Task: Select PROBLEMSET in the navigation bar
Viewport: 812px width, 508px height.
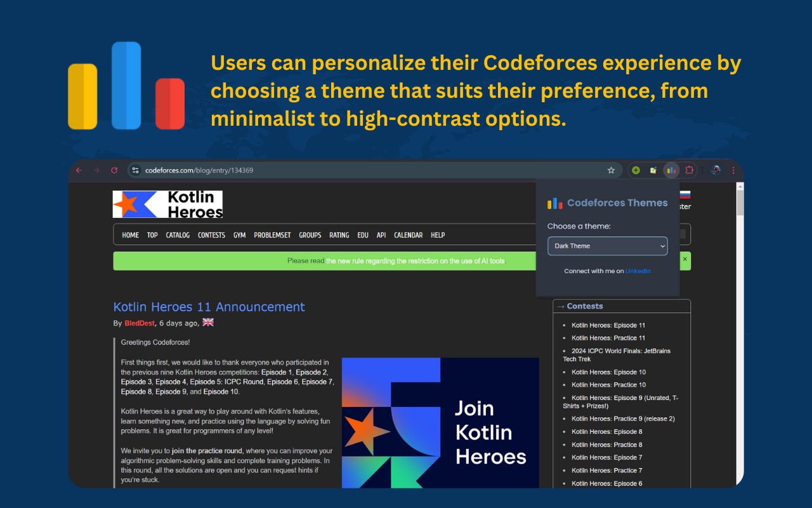Action: [x=272, y=235]
